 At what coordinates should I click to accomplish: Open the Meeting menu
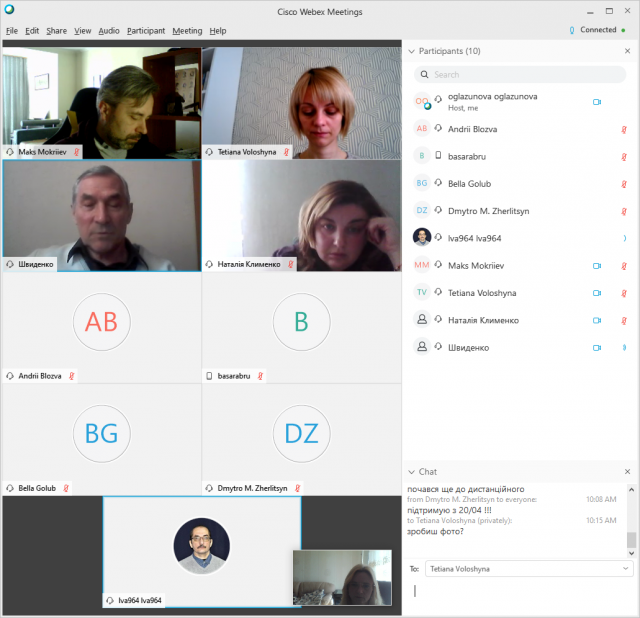(187, 31)
